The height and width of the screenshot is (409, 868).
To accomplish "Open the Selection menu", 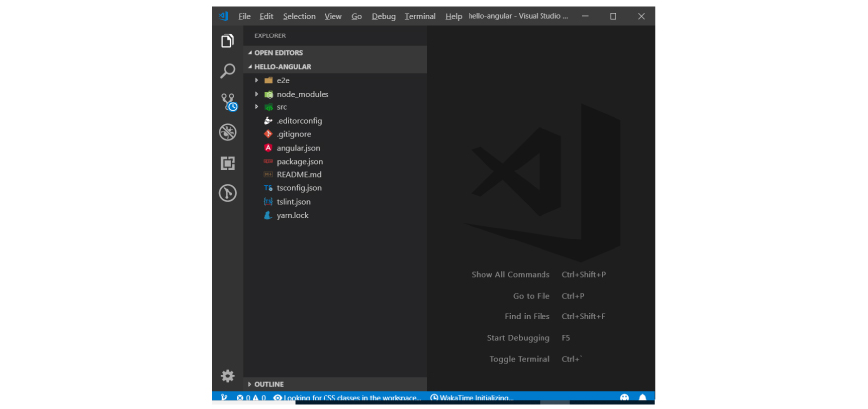I will click(x=299, y=16).
